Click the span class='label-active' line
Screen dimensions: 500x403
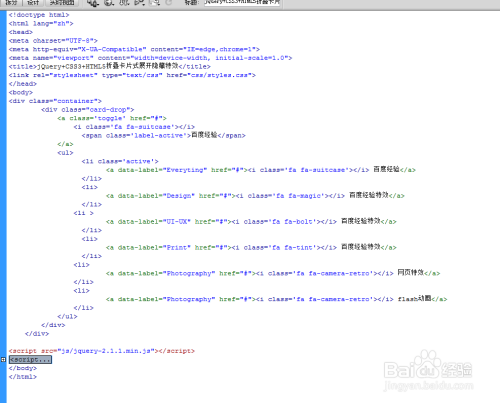point(164,135)
